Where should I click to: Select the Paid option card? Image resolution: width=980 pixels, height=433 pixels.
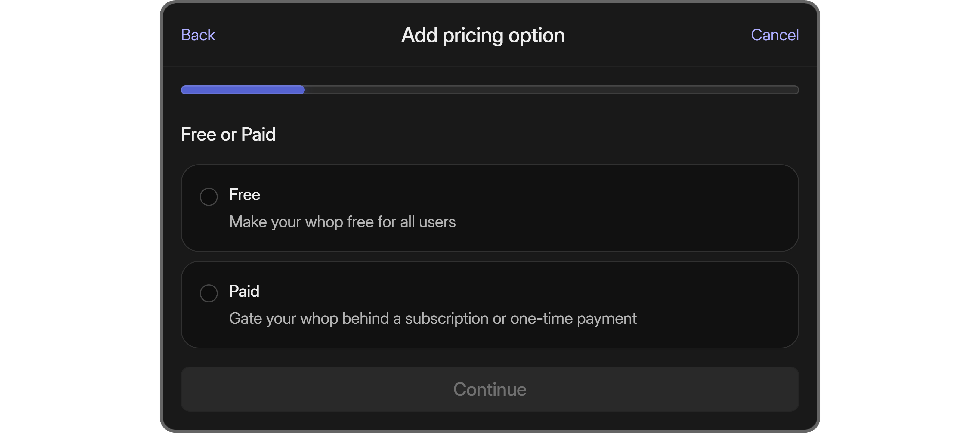pyautogui.click(x=490, y=305)
